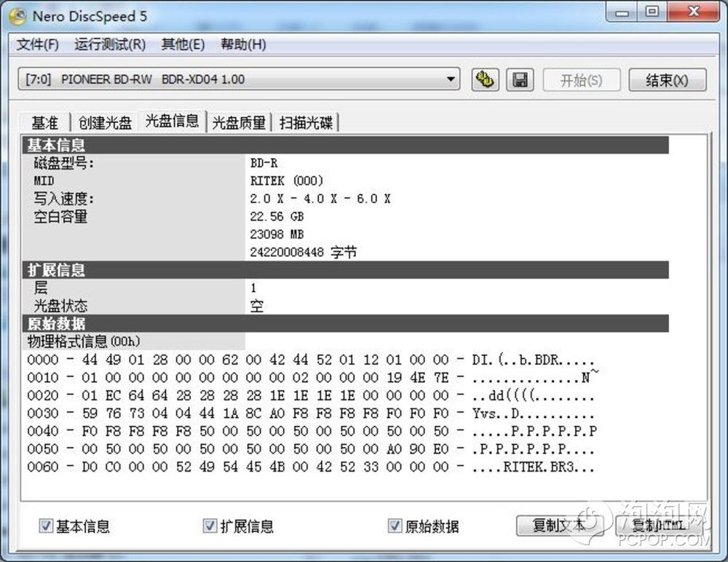Click the disc type value BD-R

pos(264,163)
